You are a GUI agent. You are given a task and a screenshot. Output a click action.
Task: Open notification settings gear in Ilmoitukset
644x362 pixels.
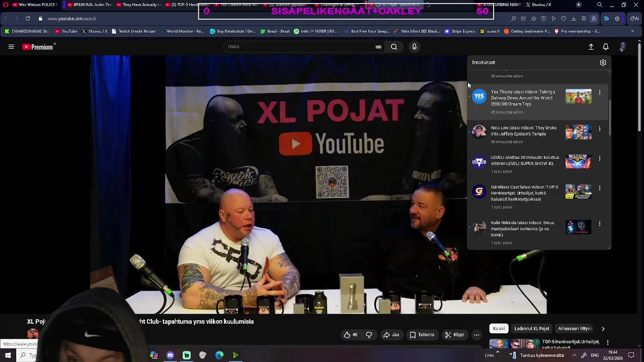[x=603, y=62]
